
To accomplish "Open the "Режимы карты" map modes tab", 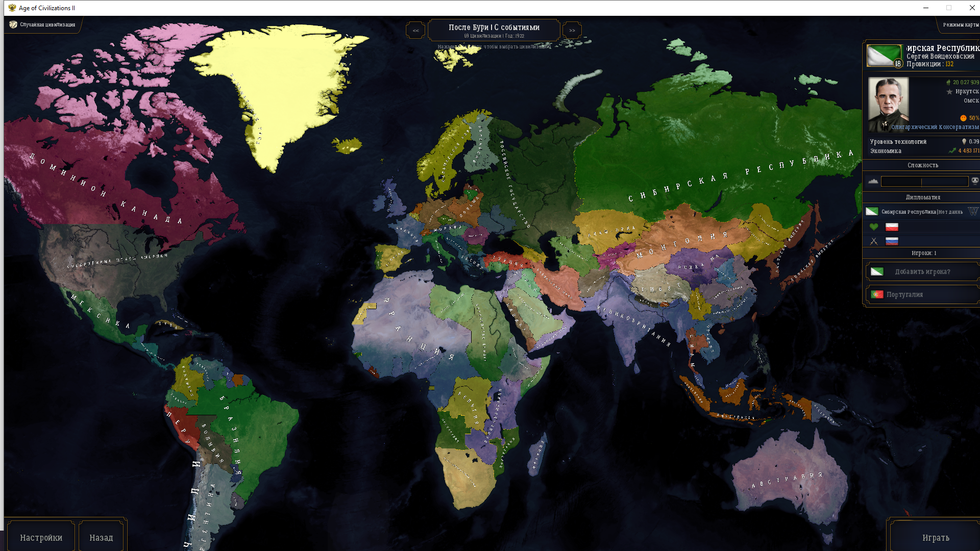I will point(960,24).
